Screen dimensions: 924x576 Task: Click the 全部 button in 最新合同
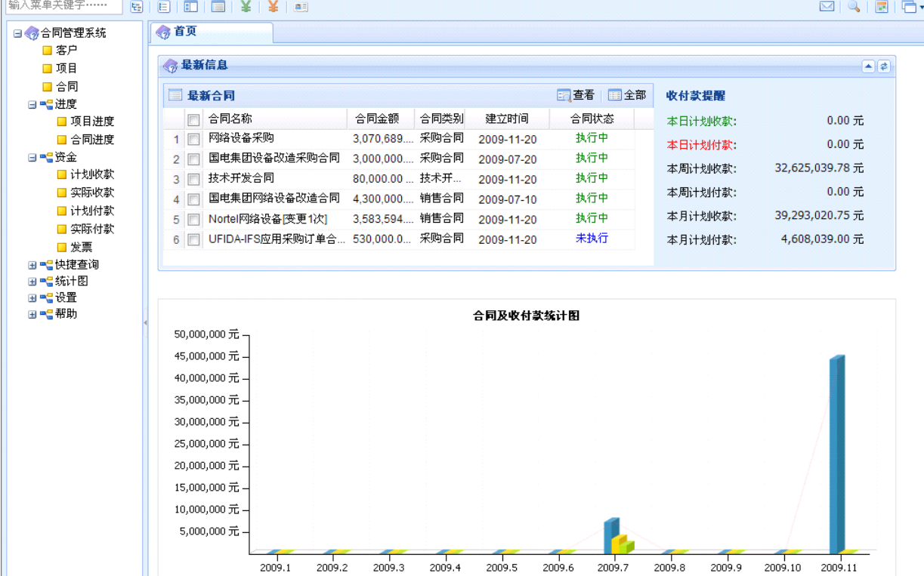tap(627, 95)
